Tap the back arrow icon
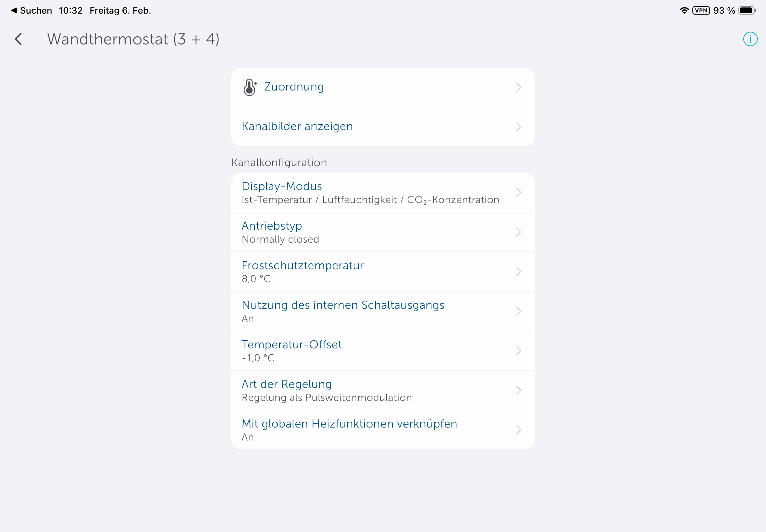Viewport: 766px width, 532px height. (x=19, y=39)
